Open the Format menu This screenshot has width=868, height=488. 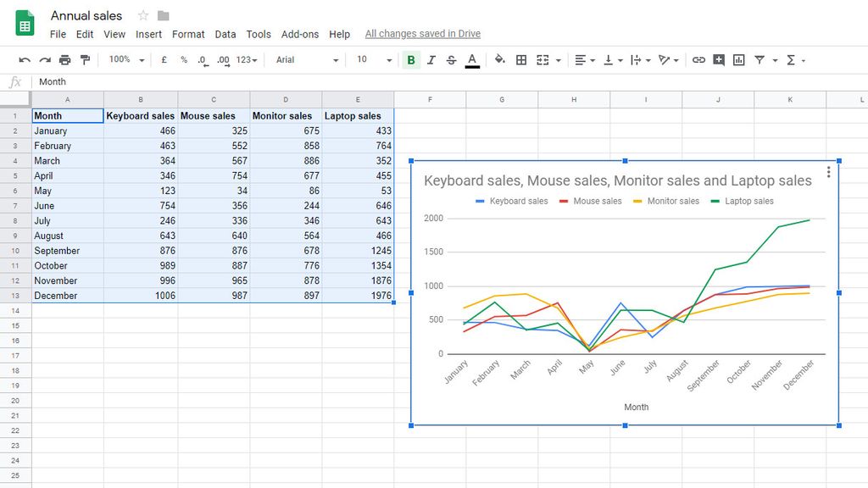(x=188, y=34)
